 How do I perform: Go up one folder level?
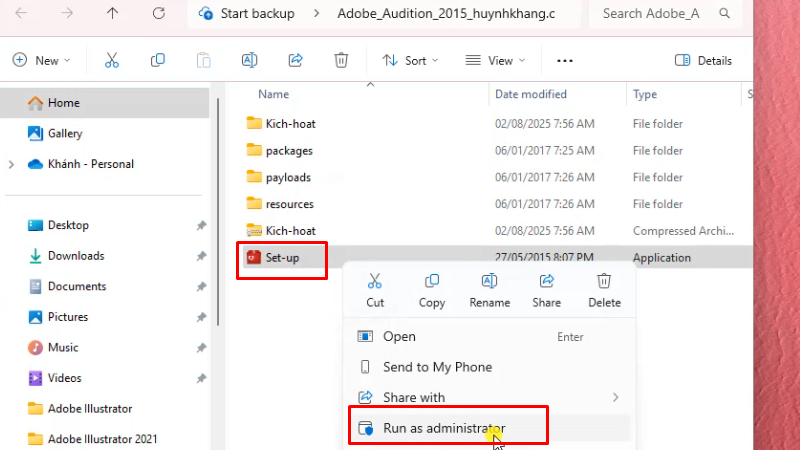click(x=112, y=13)
